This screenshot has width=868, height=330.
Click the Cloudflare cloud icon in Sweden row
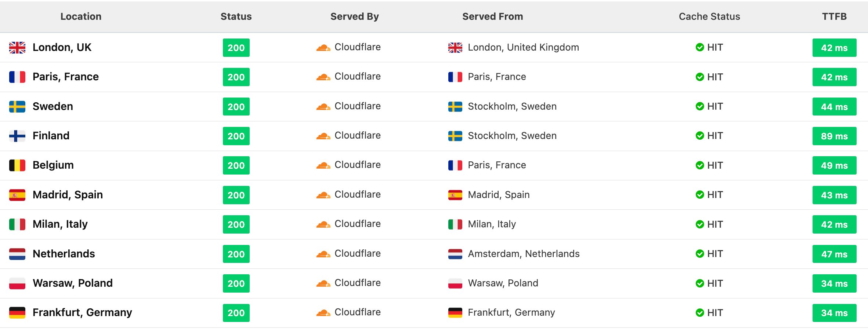[x=323, y=107]
